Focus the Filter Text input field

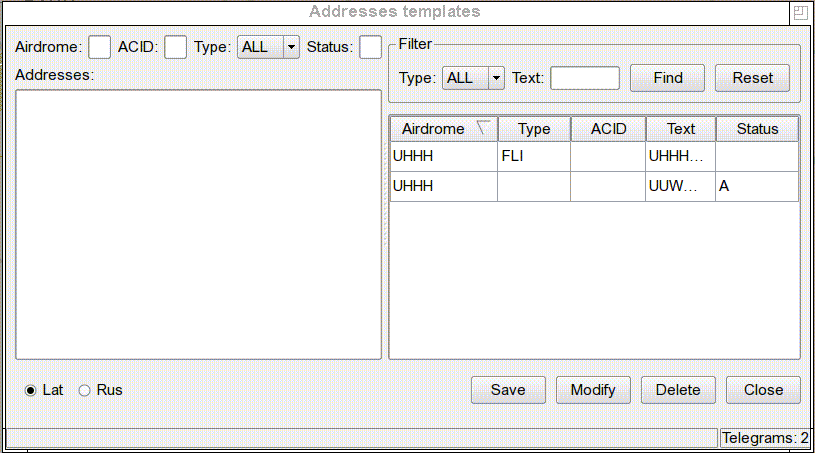point(585,78)
